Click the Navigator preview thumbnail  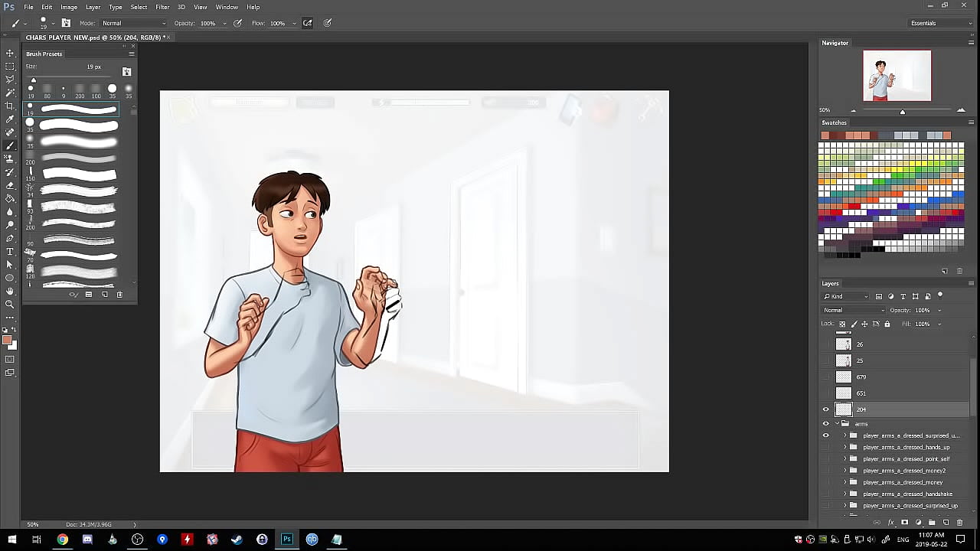click(897, 76)
